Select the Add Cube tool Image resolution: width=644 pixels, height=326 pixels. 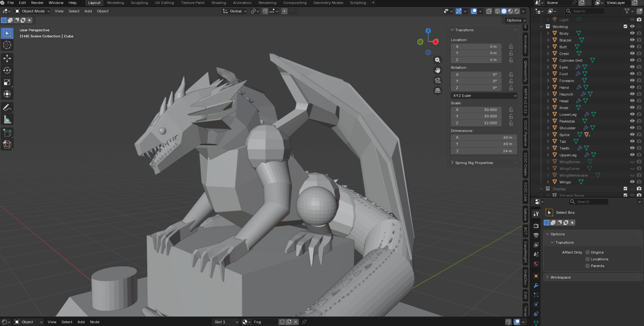(x=7, y=133)
